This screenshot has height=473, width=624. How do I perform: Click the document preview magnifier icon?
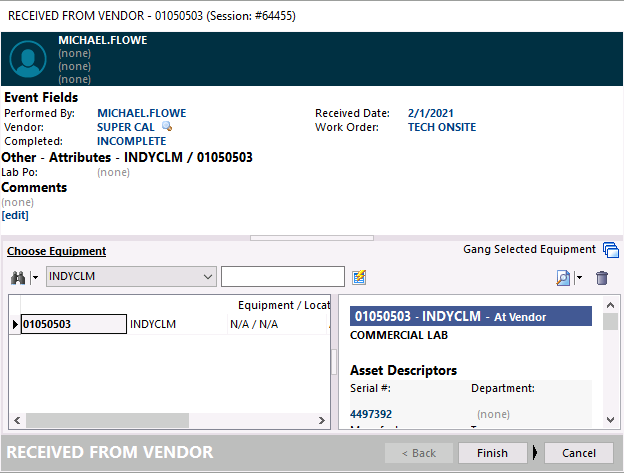click(563, 278)
